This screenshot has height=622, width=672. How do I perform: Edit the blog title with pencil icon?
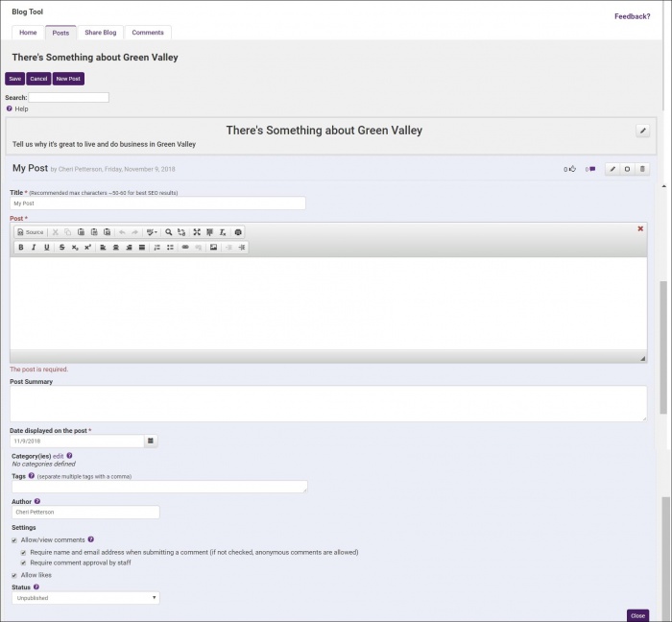coord(643,131)
